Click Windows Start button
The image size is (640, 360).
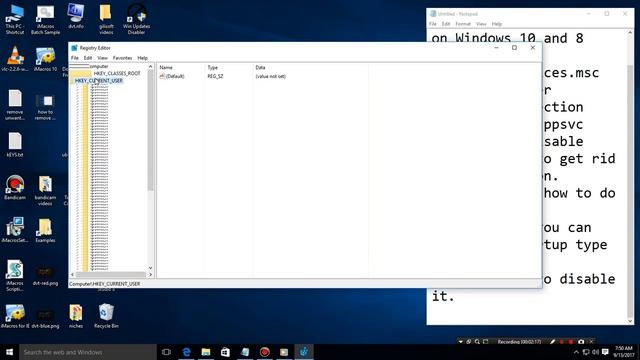[9, 352]
